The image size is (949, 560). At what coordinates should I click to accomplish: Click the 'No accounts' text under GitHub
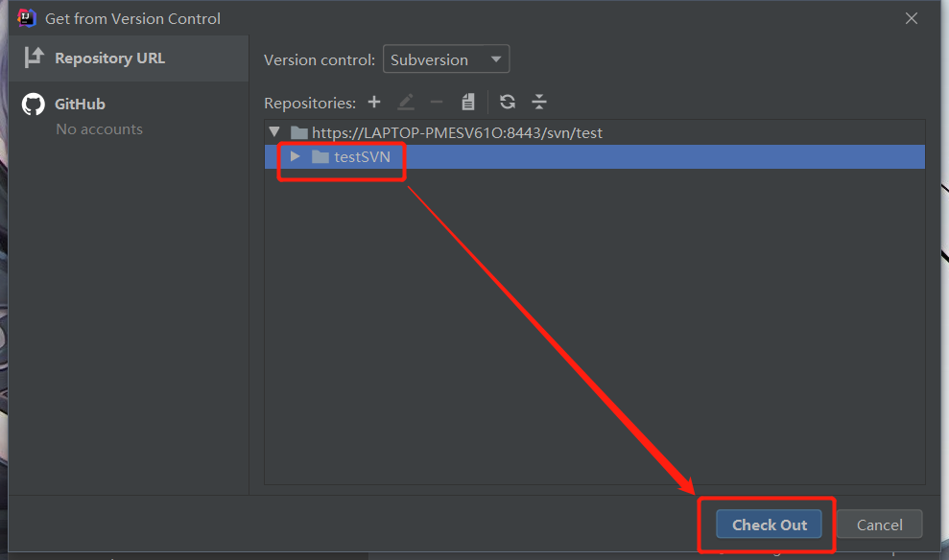coord(99,129)
